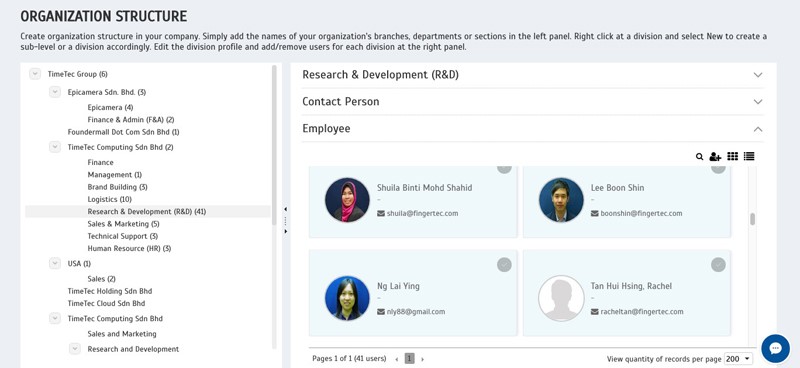
Task: Collapse the Employee section chevron
Action: click(x=758, y=129)
